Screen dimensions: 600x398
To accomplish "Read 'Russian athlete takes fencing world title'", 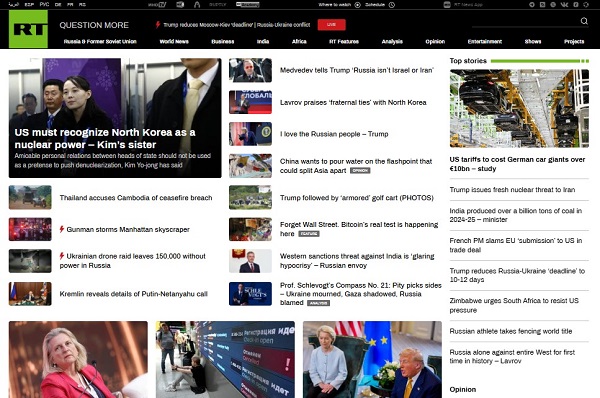I will [511, 331].
